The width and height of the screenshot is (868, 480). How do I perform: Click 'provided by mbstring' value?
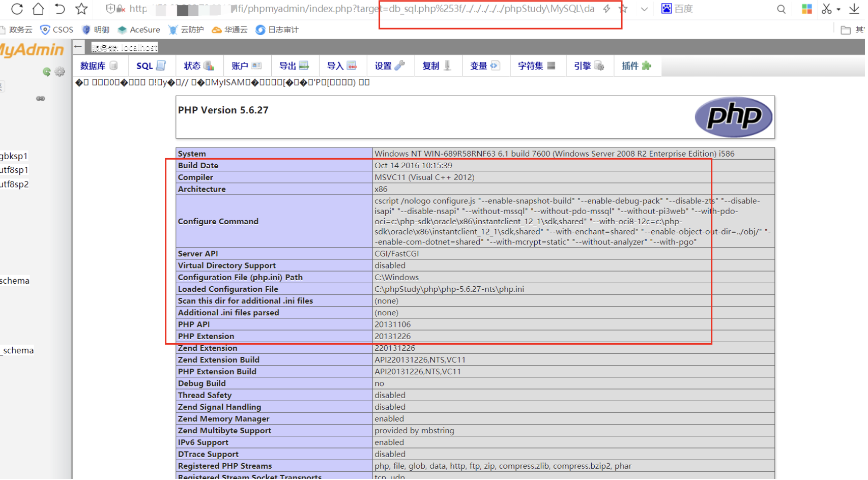coord(415,431)
